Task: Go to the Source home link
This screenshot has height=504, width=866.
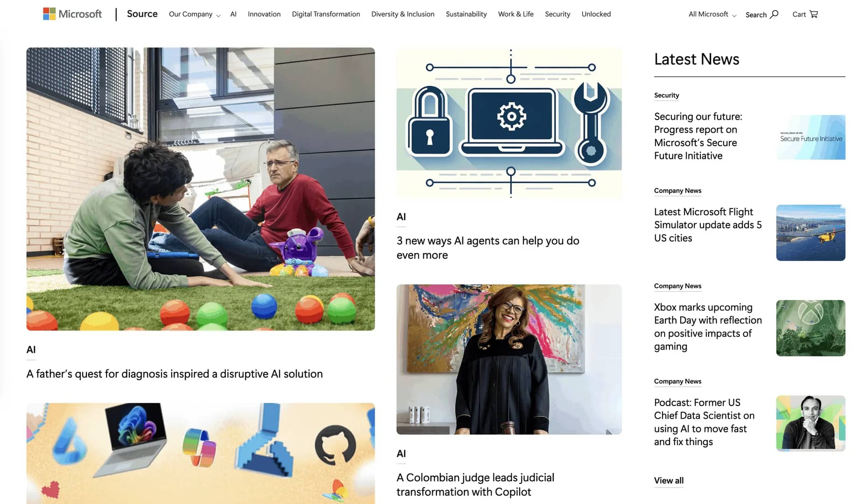Action: coord(142,14)
